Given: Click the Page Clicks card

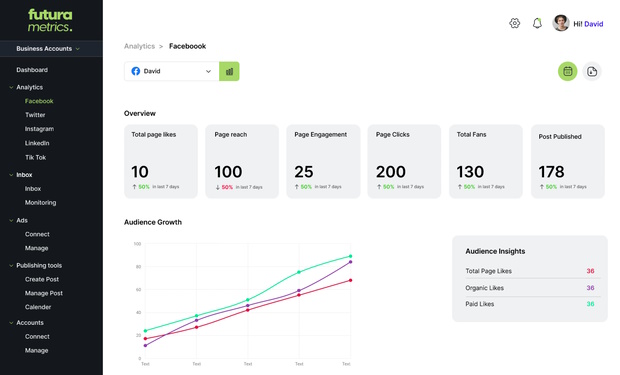Looking at the screenshot, I should coord(404,161).
